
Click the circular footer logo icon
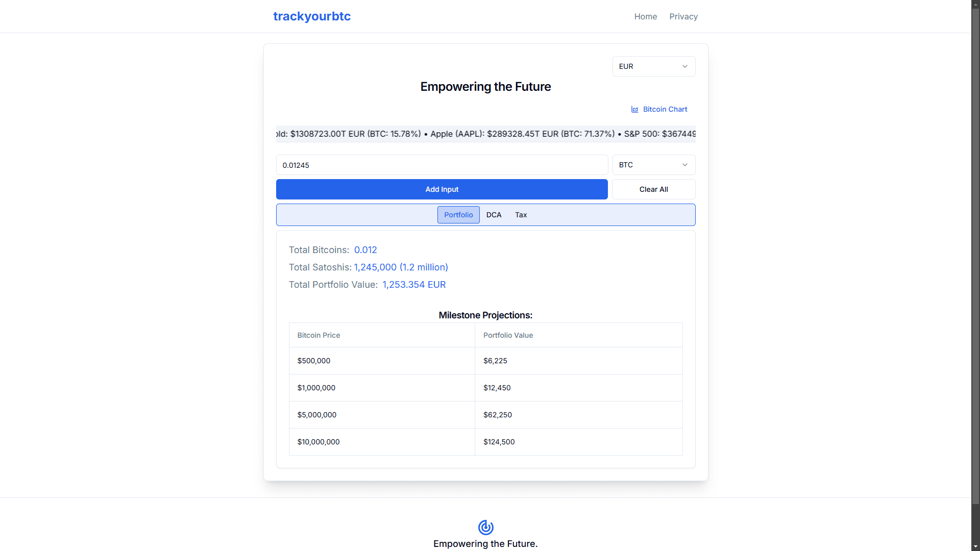[x=485, y=527]
